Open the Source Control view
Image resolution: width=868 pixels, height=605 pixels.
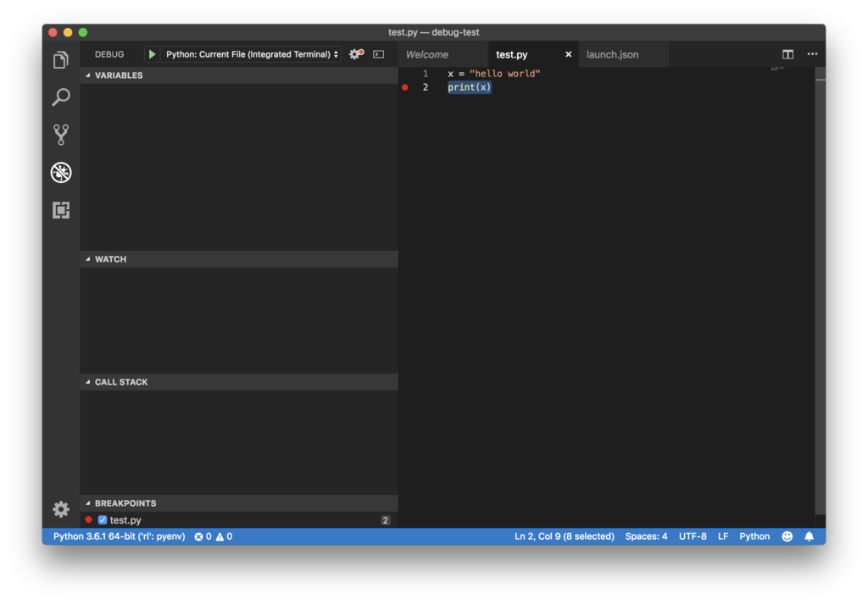tap(61, 135)
